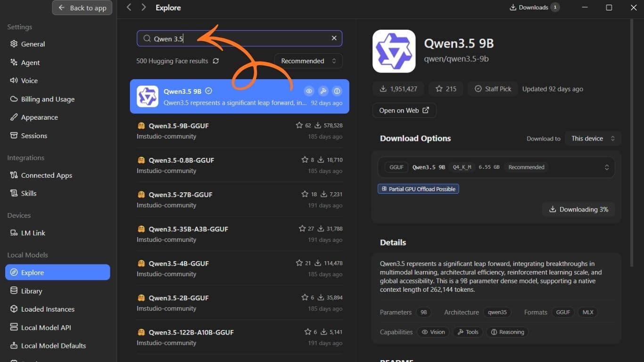
Task: Open Connected Apps
Action: tap(58, 175)
